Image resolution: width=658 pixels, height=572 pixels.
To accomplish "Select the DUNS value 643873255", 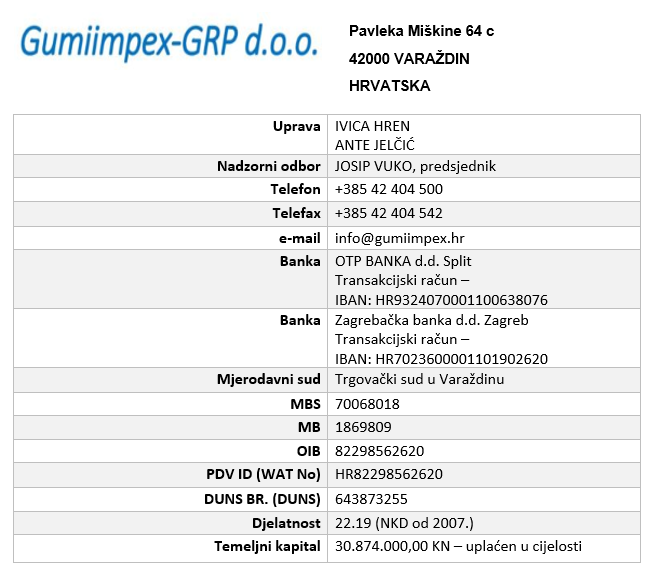I will click(x=371, y=499).
